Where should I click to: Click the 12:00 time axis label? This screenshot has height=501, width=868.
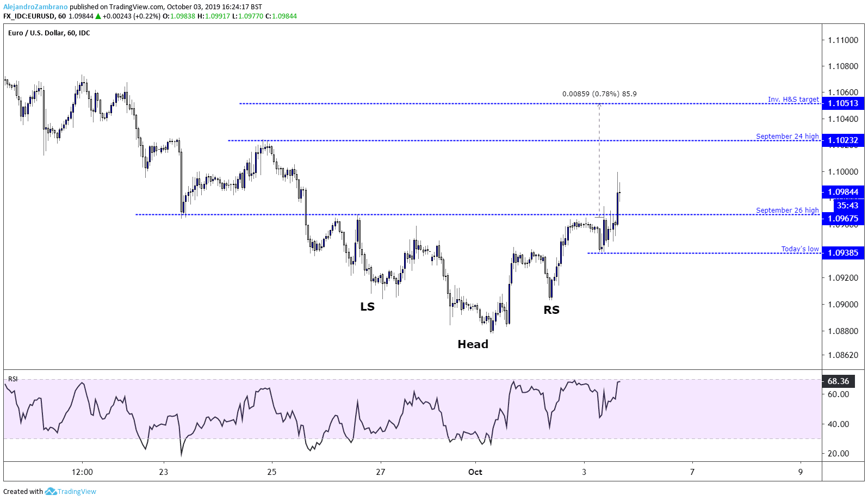coord(82,472)
